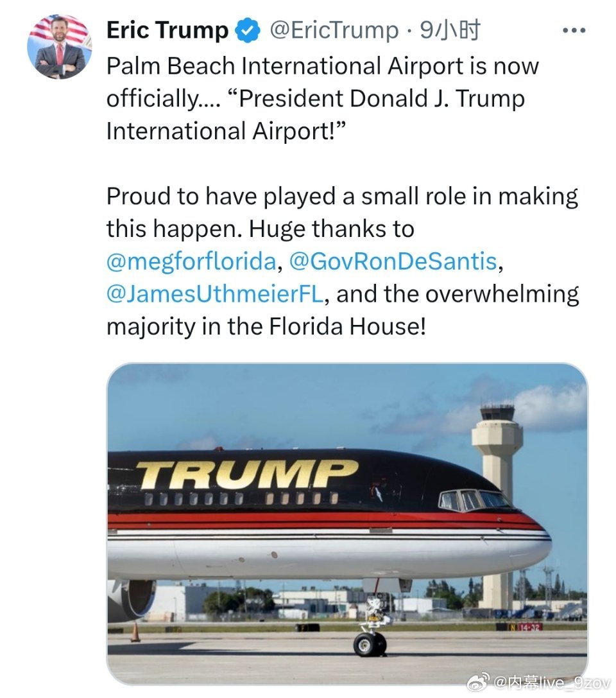The image size is (616, 698).
Task: Click the airplane cockpit windows
Action: tap(474, 500)
